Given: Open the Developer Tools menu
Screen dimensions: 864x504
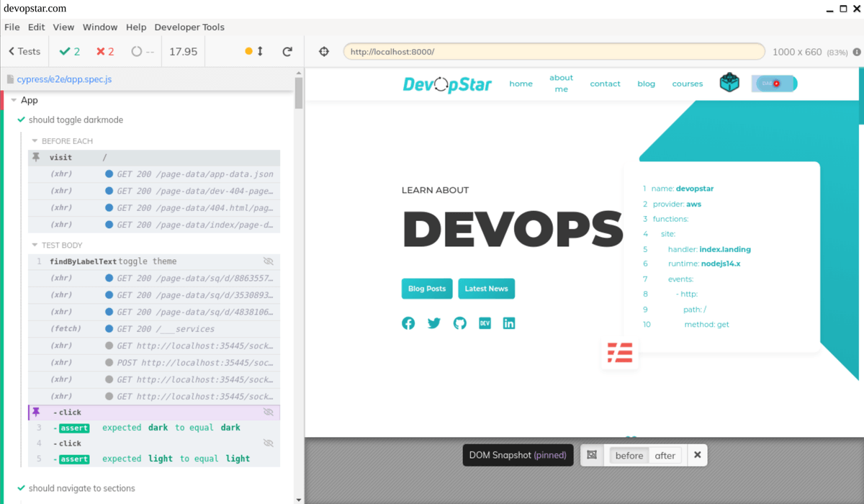Looking at the screenshot, I should coord(189,27).
